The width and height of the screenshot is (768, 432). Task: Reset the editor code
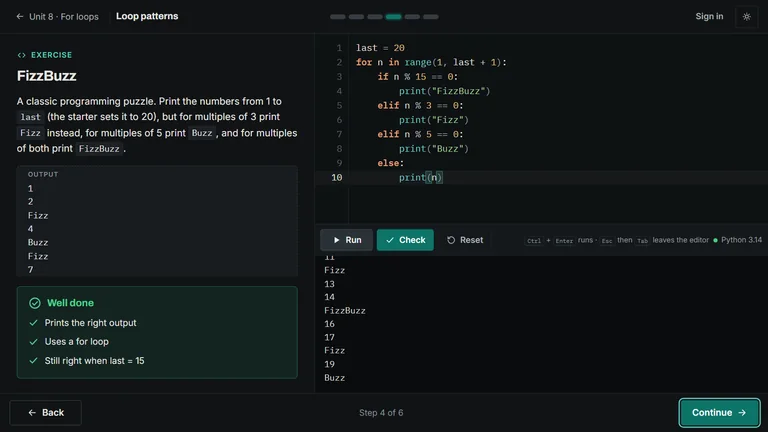tap(465, 240)
